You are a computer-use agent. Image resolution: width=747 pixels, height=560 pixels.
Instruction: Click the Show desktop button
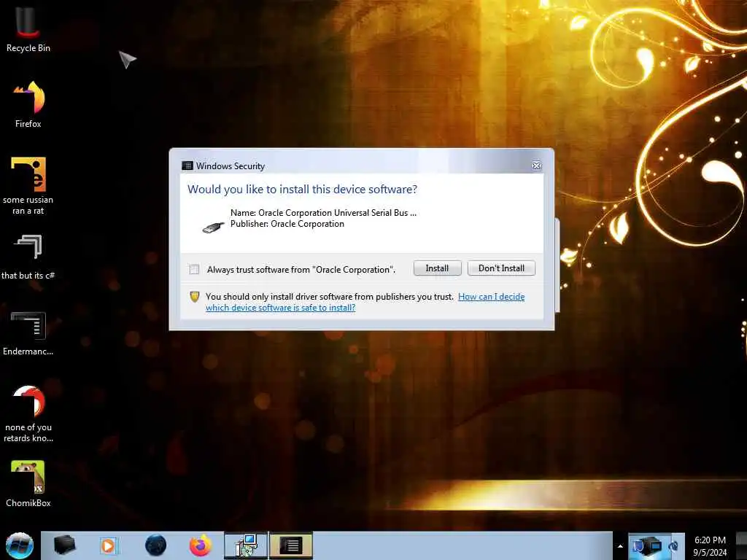coord(742,545)
